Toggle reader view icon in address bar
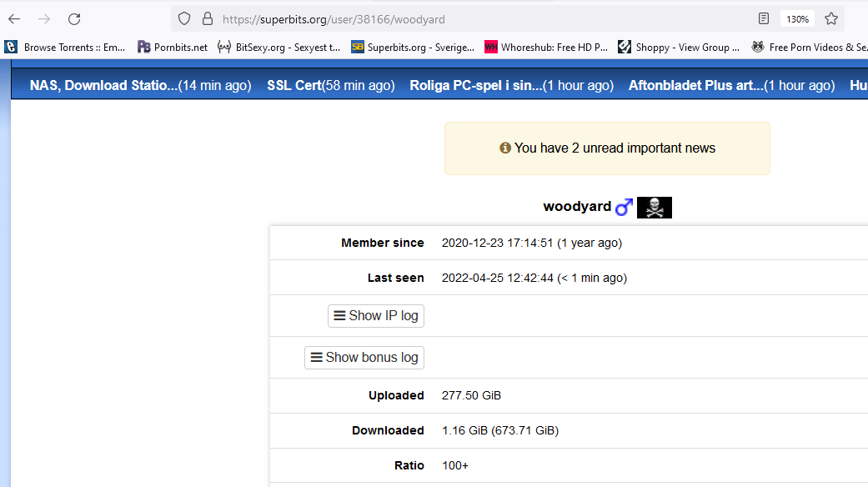Screen dimensions: 868x487 764,19
